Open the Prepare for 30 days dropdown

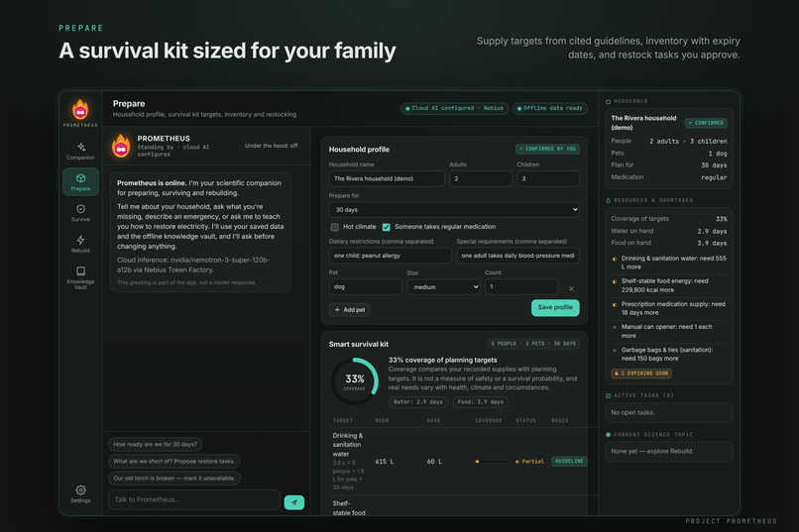click(x=454, y=210)
